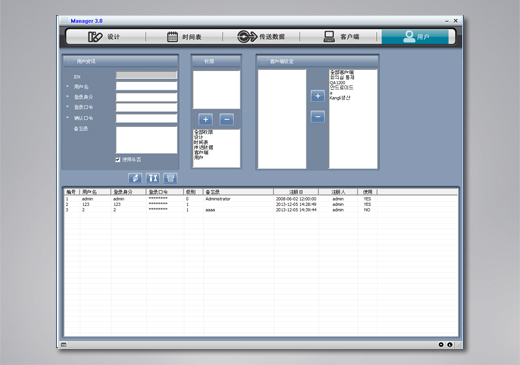The image size is (520, 365).
Task: Switch to the 时间表 schedule tab
Action: [184, 37]
